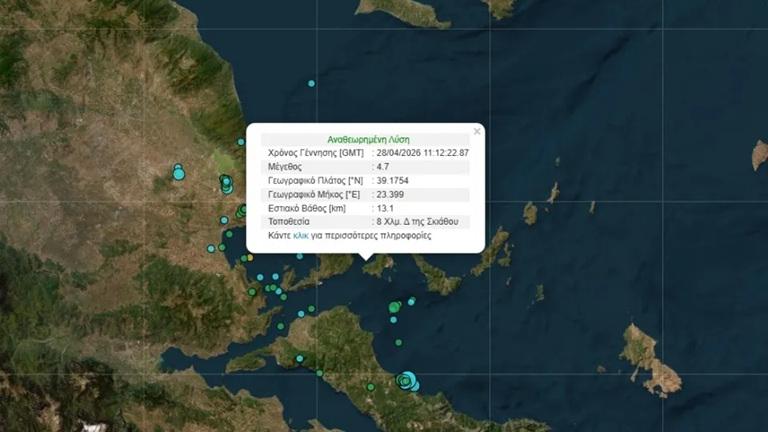Click the large cyan marker far left of popup

tap(179, 173)
